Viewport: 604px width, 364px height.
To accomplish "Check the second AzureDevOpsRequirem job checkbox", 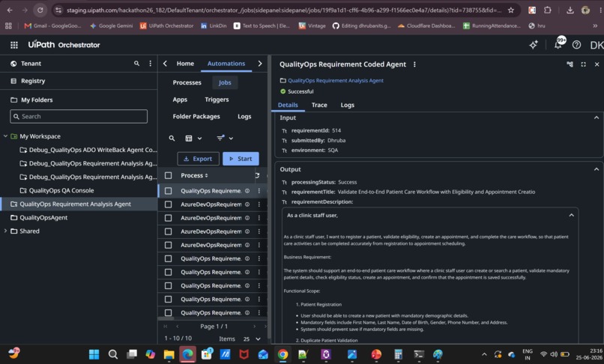I will pyautogui.click(x=169, y=218).
